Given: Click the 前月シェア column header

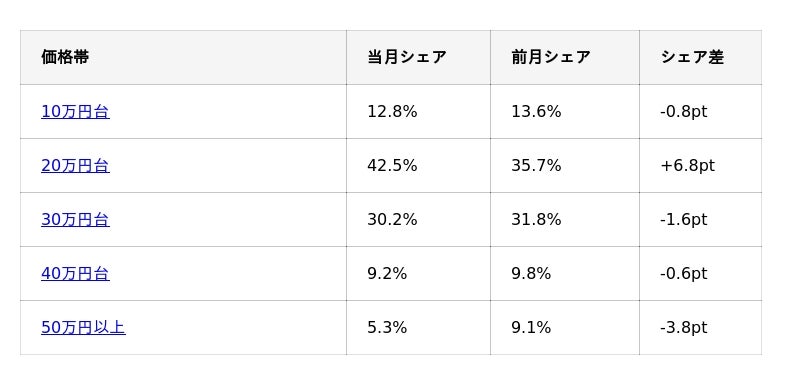Looking at the screenshot, I should click(x=565, y=58).
